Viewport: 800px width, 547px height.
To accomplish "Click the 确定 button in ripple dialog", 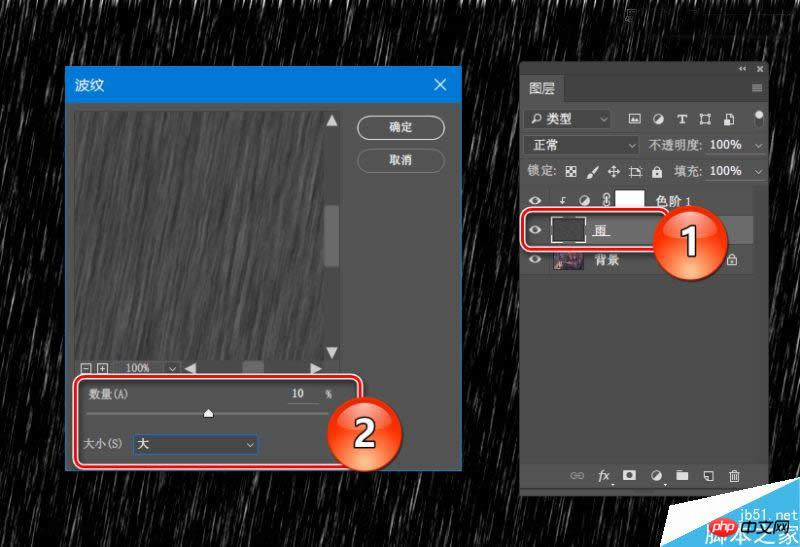I will (400, 127).
